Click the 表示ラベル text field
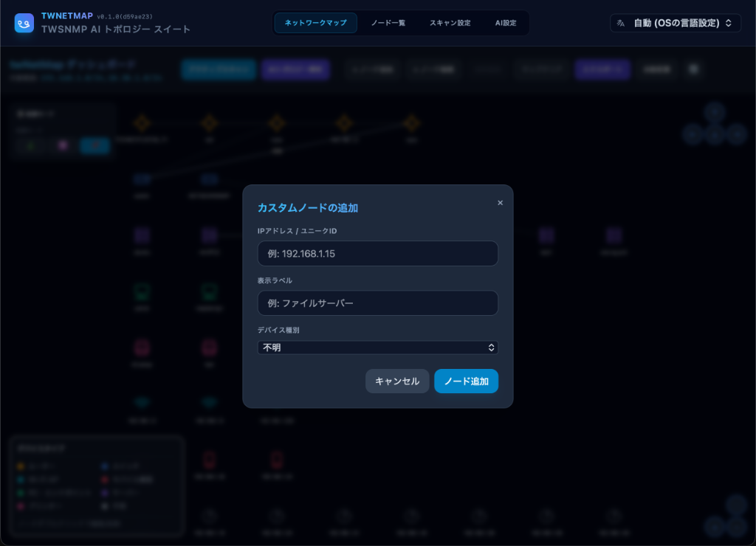This screenshot has height=546, width=756. 377,303
